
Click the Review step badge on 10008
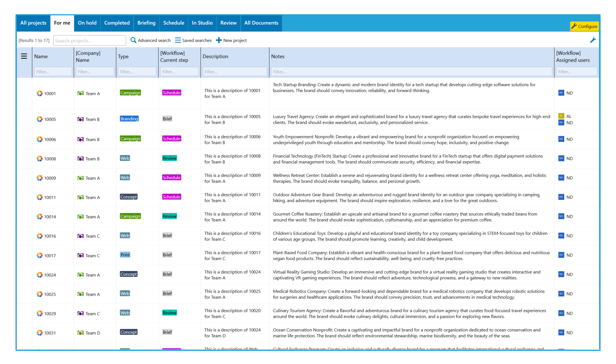169,158
